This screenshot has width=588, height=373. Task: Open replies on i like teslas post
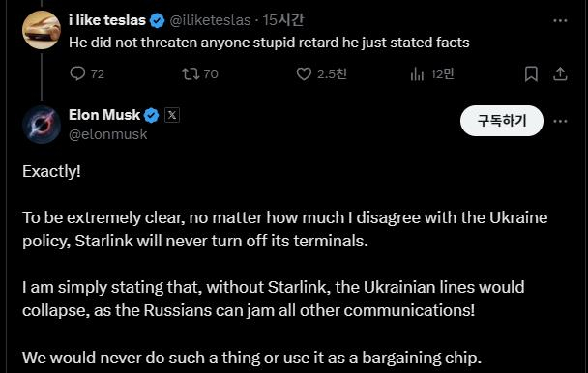click(x=77, y=73)
